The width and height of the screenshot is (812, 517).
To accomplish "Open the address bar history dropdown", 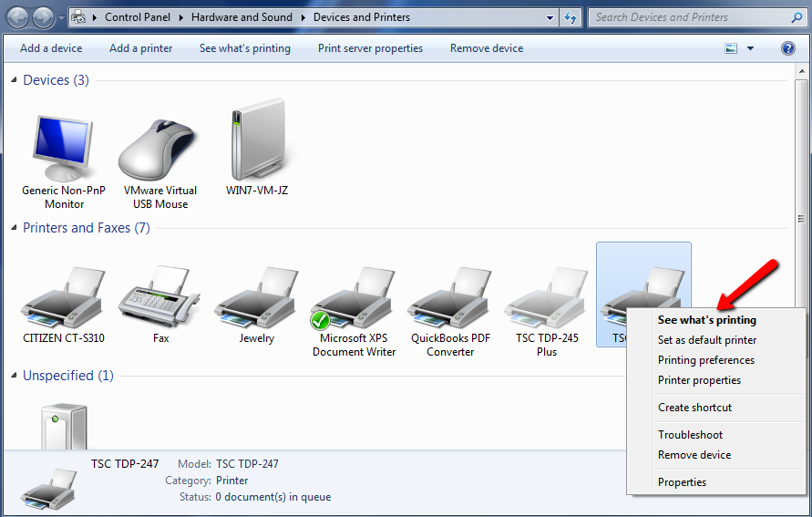I will [550, 17].
